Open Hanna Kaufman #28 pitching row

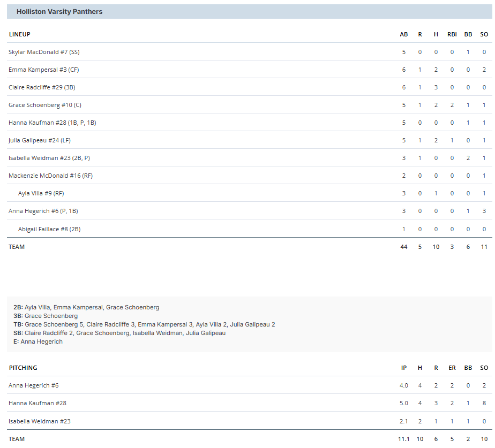(30, 403)
